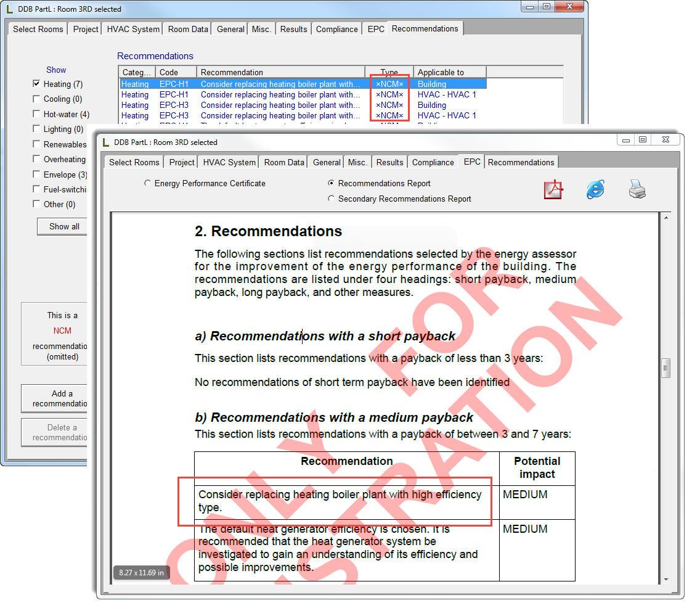The height and width of the screenshot is (608, 700).
Task: Click 'Consider replacing heating boiler plant' report cell
Action: [x=346, y=501]
